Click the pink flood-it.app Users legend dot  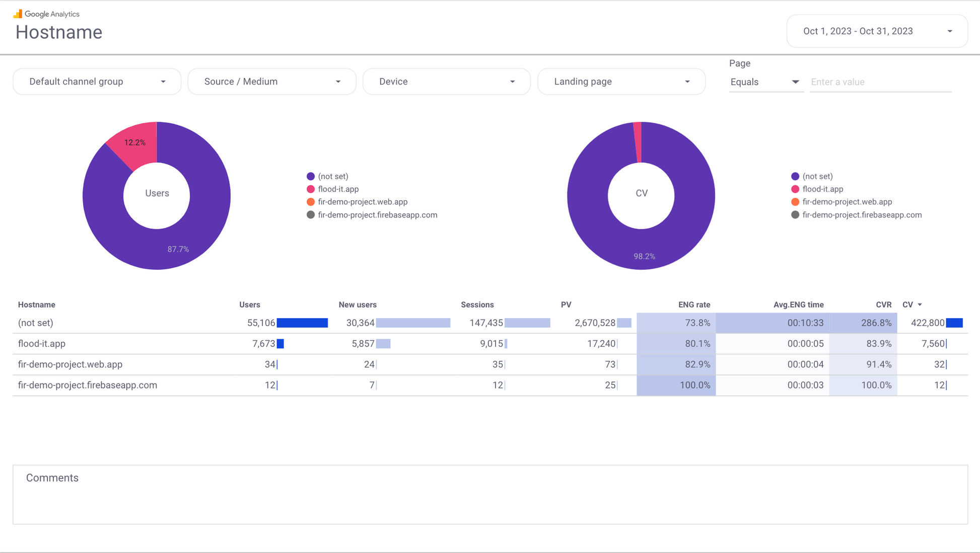(311, 189)
